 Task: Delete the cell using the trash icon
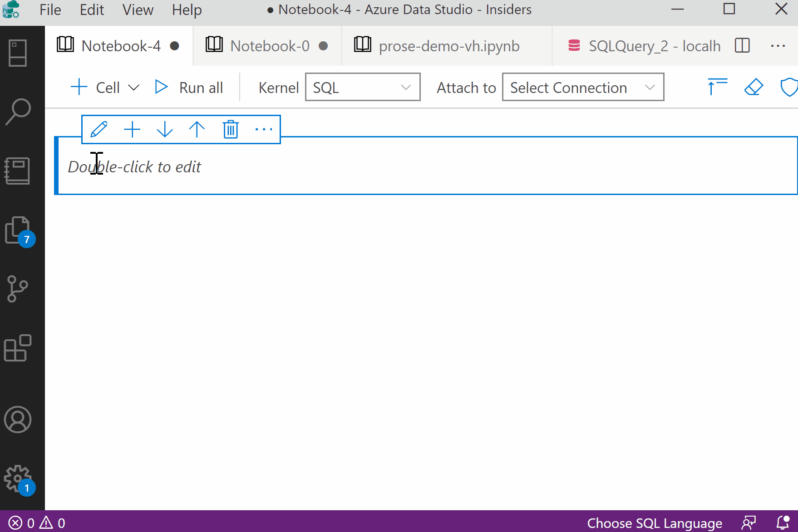[x=230, y=129]
